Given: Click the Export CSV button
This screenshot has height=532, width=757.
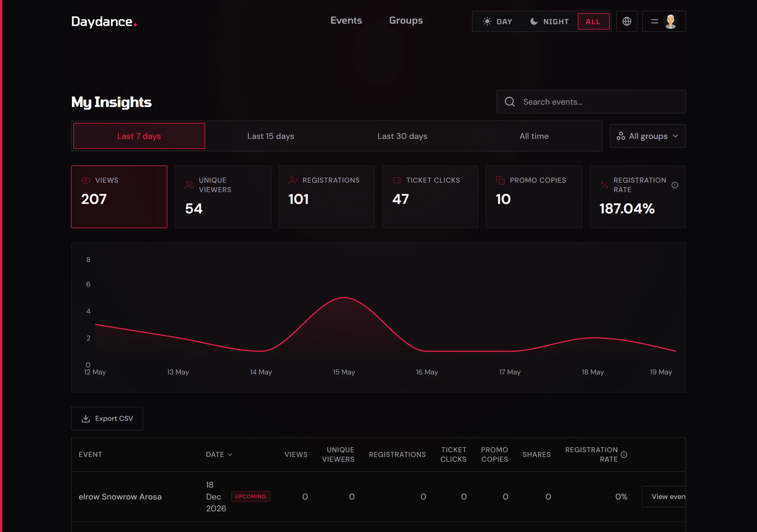Looking at the screenshot, I should pyautogui.click(x=107, y=418).
